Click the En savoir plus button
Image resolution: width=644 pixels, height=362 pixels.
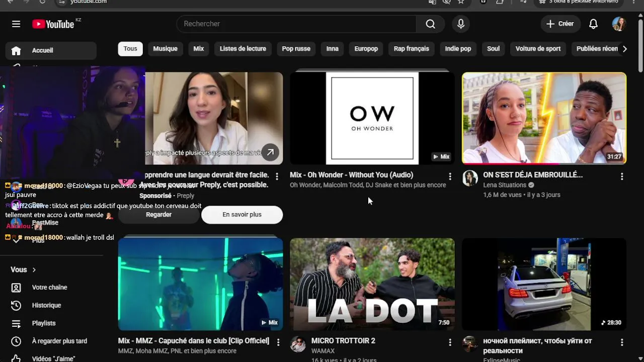[x=242, y=215]
